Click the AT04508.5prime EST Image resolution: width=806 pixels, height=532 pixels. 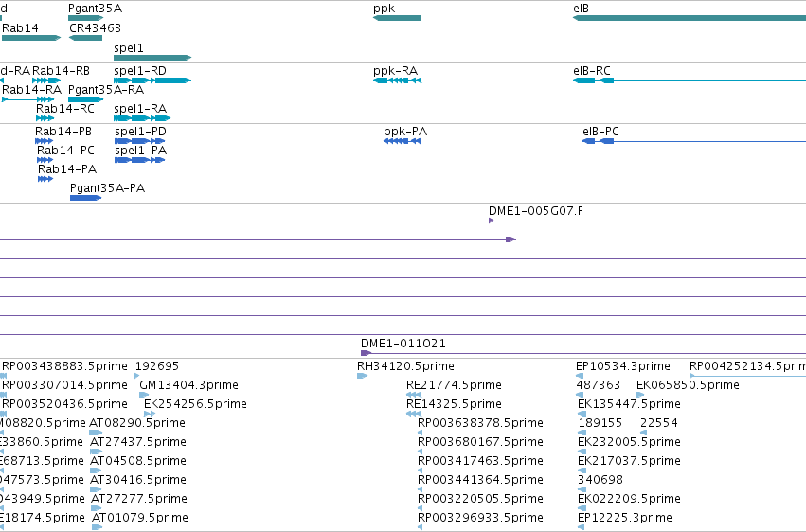pos(96,470)
